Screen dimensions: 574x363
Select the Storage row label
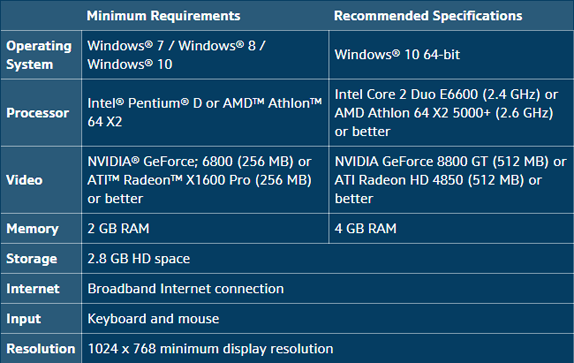[31, 259]
